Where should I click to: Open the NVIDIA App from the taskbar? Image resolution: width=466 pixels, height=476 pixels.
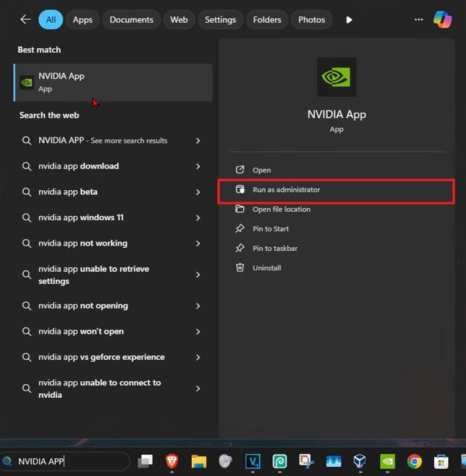coord(388,461)
